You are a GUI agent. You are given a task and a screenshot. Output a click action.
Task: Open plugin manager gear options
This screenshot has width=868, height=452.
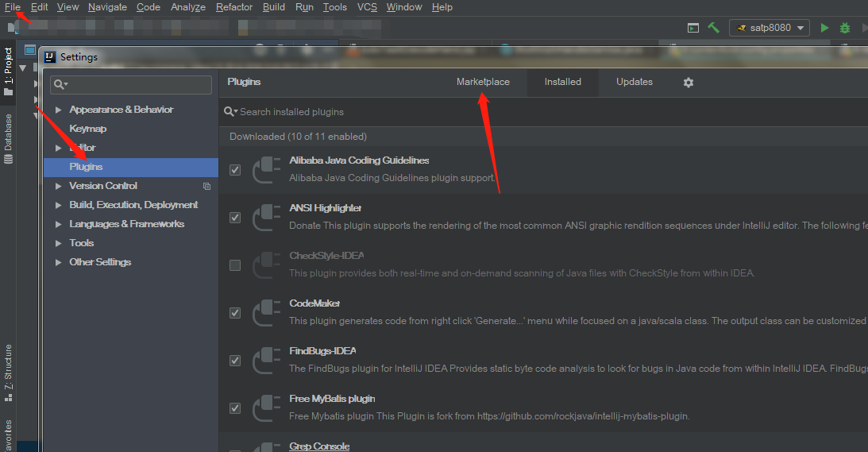pyautogui.click(x=688, y=83)
